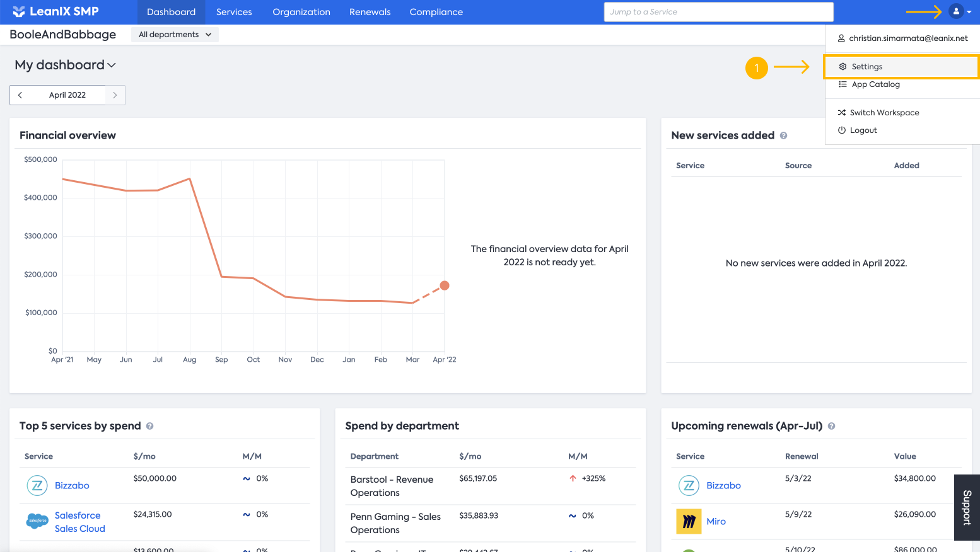The height and width of the screenshot is (552, 980).
Task: Switch to the Renewals tab
Action: pyautogui.click(x=370, y=12)
